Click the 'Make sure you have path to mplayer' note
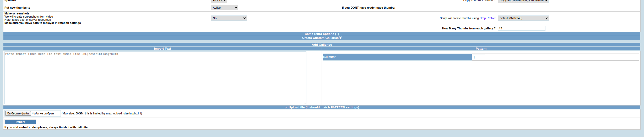Image resolution: width=644 pixels, height=137 pixels. [x=42, y=23]
